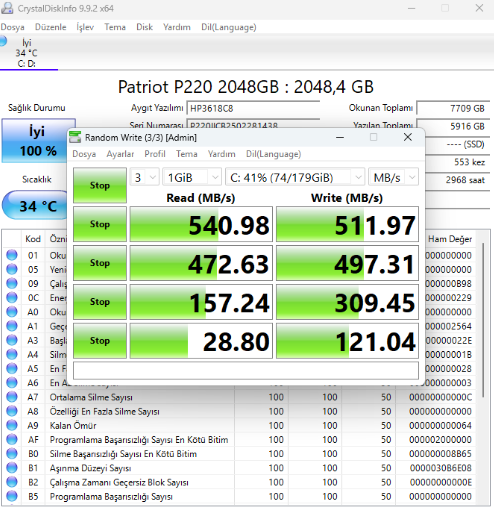
Task: Click the status orb for attribute A9 Kalan Ömür
Action: coord(12,425)
